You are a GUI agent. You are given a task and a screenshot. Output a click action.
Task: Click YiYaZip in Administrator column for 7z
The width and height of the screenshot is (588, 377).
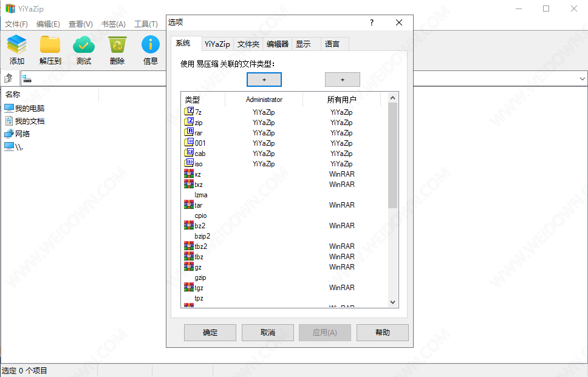(264, 112)
